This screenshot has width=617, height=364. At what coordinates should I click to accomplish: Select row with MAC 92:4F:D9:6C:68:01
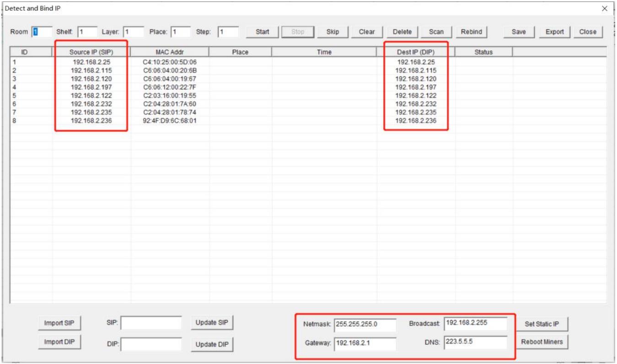[170, 121]
